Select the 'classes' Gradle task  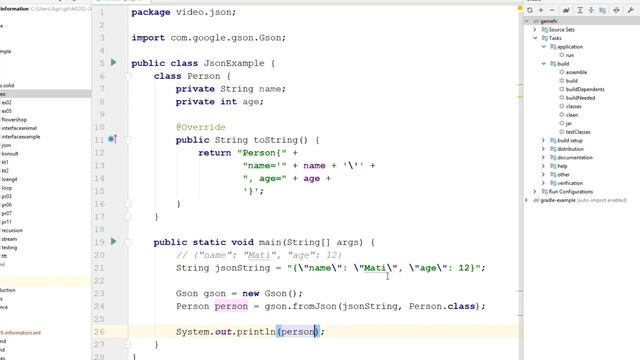pyautogui.click(x=573, y=107)
